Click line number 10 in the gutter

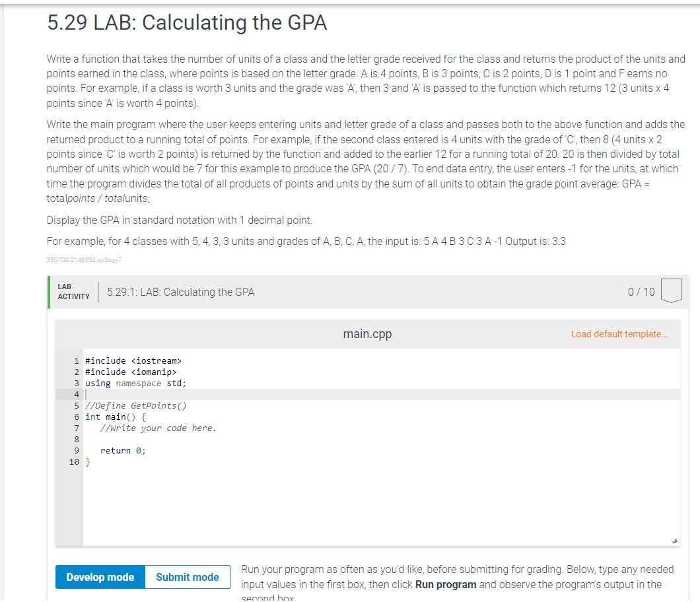pyautogui.click(x=73, y=461)
